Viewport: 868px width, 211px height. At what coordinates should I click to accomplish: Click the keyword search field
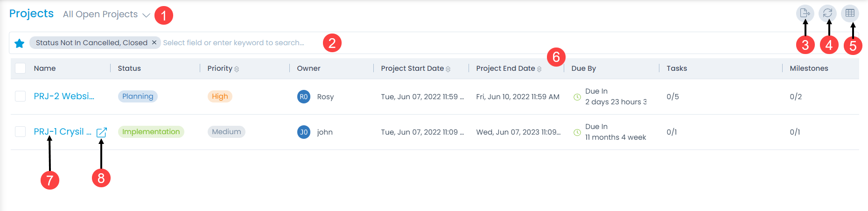tap(233, 43)
